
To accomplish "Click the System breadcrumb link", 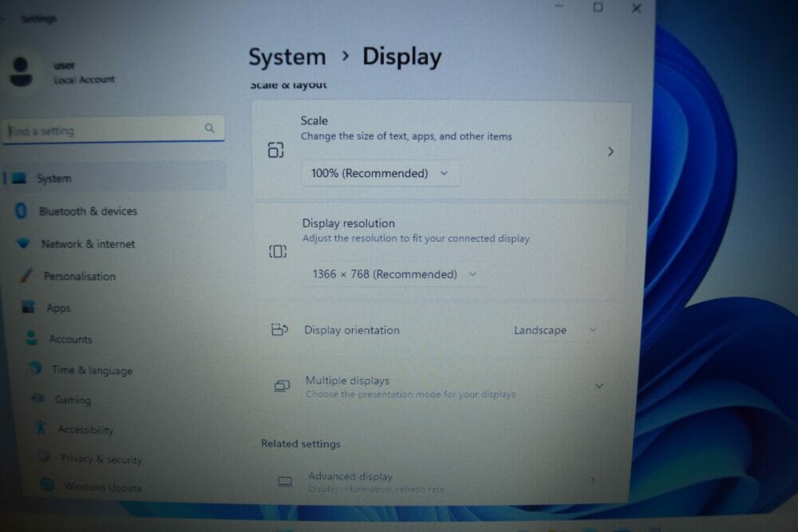I will 287,57.
